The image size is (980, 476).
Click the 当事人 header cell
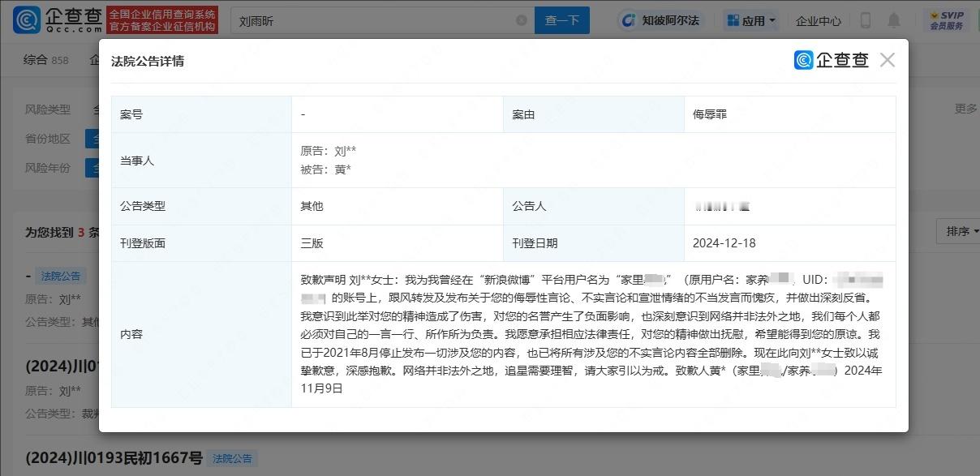pos(201,161)
